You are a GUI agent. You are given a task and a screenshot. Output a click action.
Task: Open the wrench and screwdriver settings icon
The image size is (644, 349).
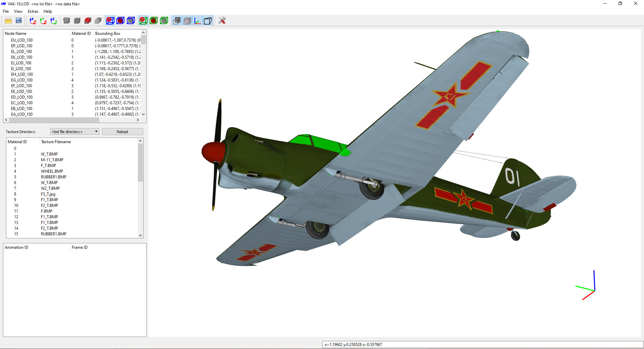pyautogui.click(x=222, y=21)
